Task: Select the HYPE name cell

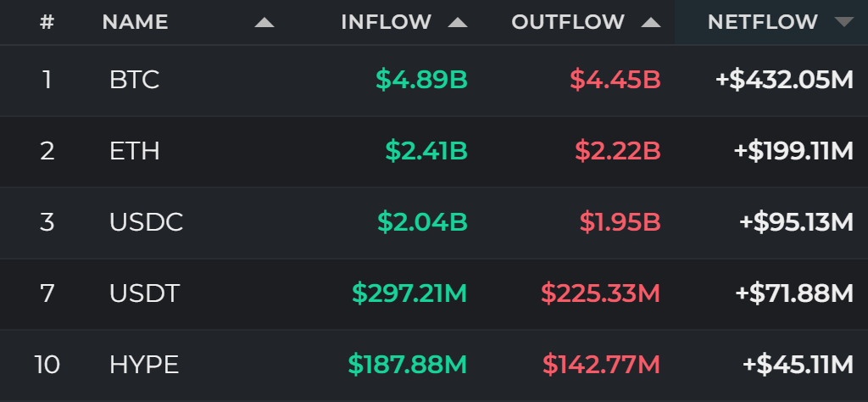Action: click(x=144, y=365)
